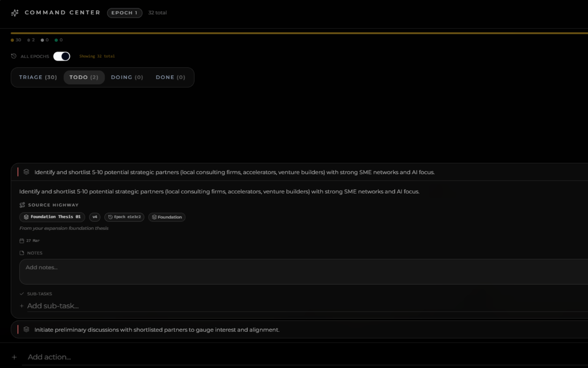This screenshot has height=368, width=588.
Task: Open the DOING (0) tab
Action: (x=127, y=77)
